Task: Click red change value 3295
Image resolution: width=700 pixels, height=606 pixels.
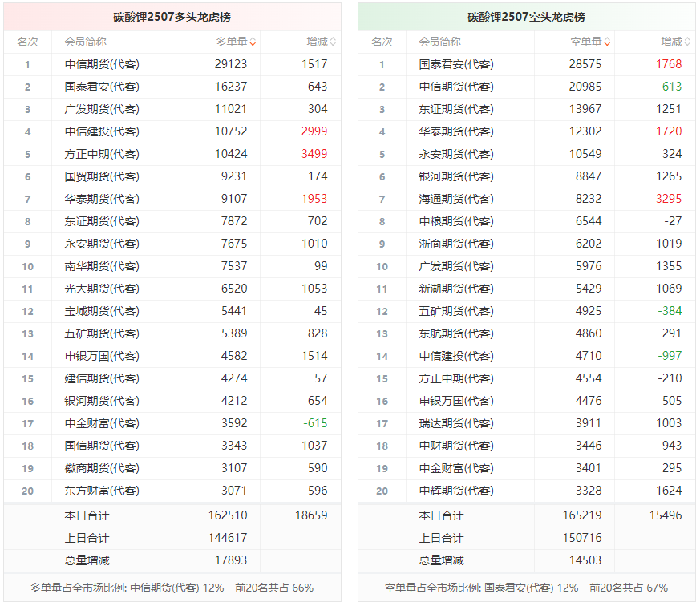Action: (669, 199)
